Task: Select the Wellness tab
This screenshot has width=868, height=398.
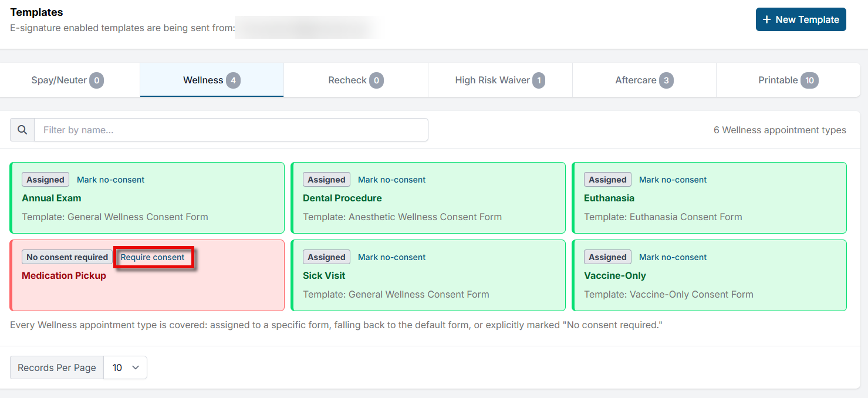Action: [212, 80]
